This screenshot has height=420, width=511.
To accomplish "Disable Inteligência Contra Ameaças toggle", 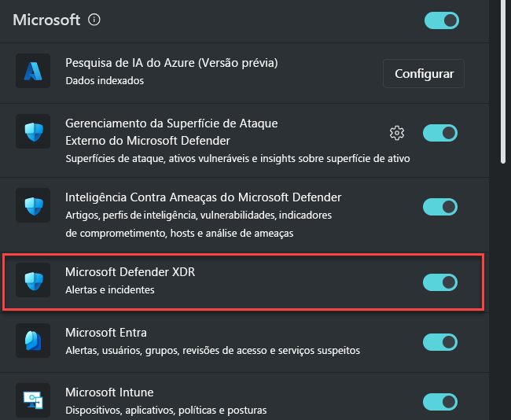I will tap(440, 207).
